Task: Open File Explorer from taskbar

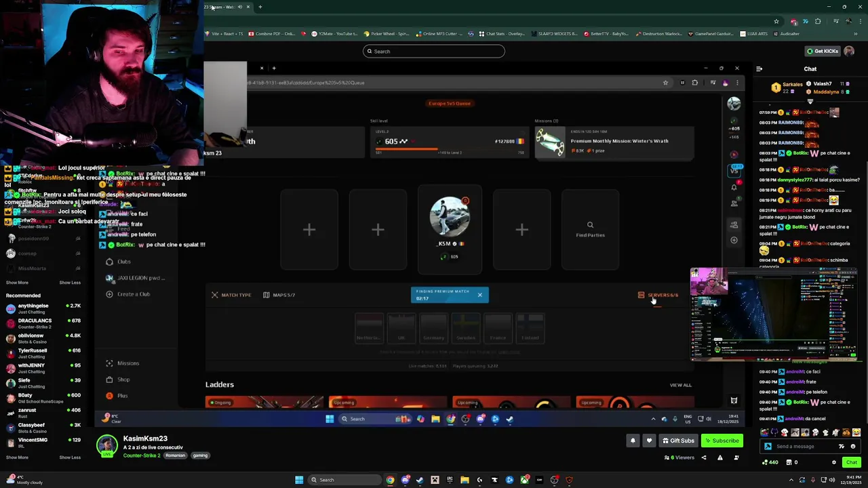Action: click(x=465, y=480)
